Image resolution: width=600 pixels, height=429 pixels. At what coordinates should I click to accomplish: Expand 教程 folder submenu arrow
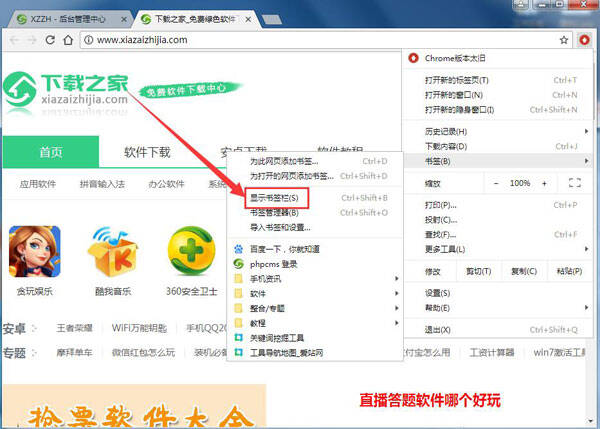(396, 323)
